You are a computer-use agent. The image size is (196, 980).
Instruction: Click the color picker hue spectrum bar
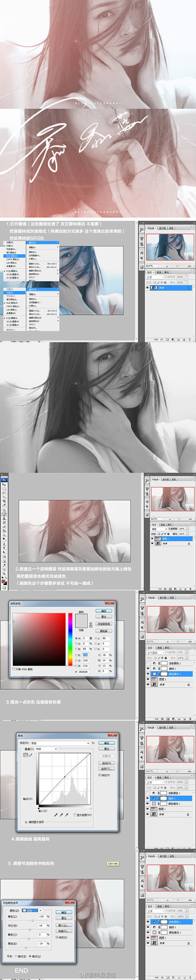click(x=70, y=639)
